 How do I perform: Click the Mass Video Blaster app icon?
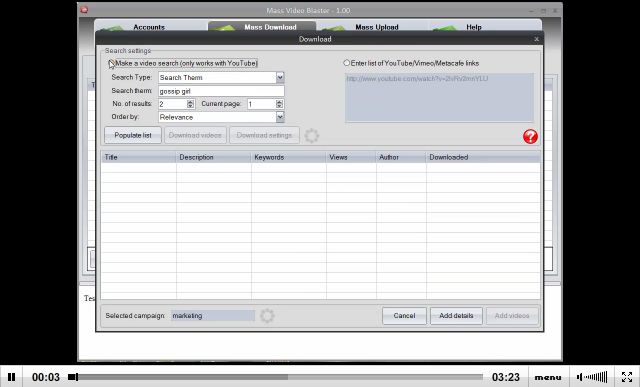pyautogui.click(x=84, y=10)
